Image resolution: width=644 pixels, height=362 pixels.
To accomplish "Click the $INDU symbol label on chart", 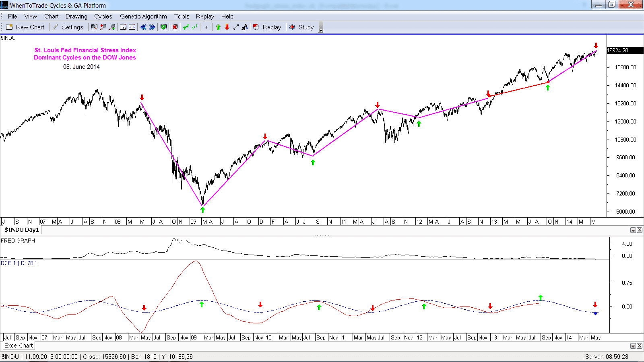I will pyautogui.click(x=8, y=38).
